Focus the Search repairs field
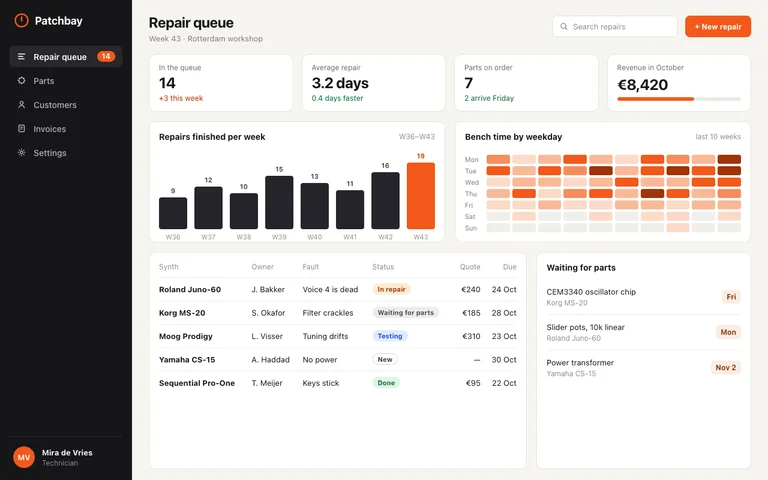The image size is (768, 480). [x=615, y=26]
